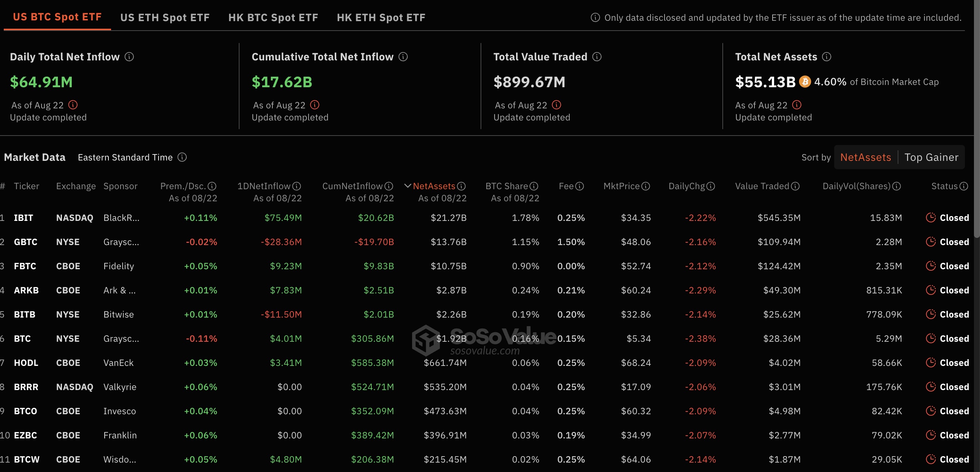Click the Closed status in BTCW row
Viewport: 980px width, 472px height.
point(954,459)
